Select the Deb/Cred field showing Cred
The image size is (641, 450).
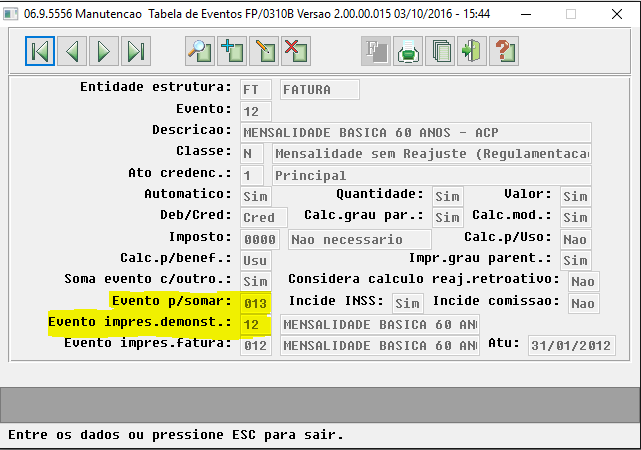pos(264,218)
